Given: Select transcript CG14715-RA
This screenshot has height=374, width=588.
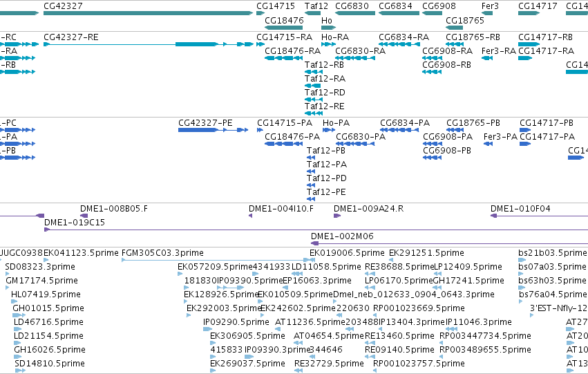Looking at the screenshot, I should 284,37.
